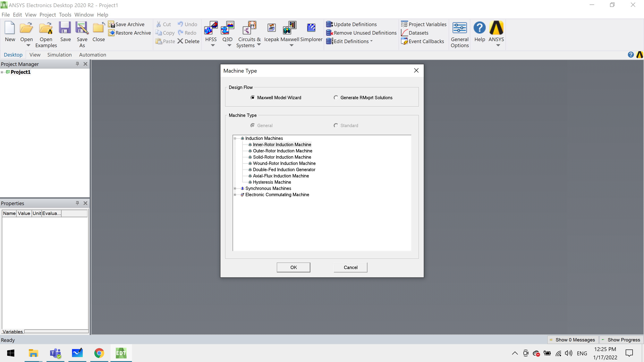Image resolution: width=644 pixels, height=362 pixels.
Task: Click the large ANSYS logo icon
Action: (496, 28)
